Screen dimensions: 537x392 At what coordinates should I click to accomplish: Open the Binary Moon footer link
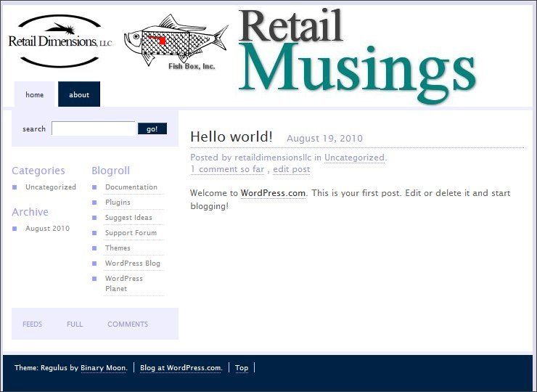point(104,367)
